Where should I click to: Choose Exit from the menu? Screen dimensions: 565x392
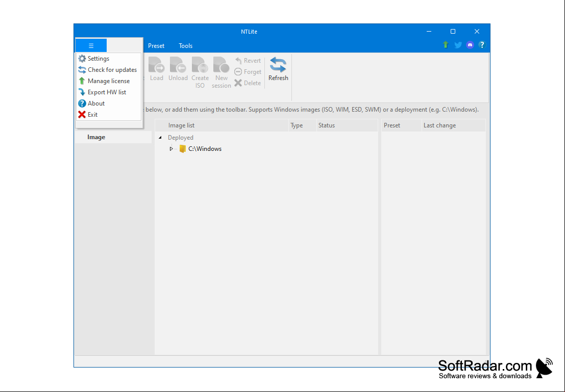tap(109, 115)
